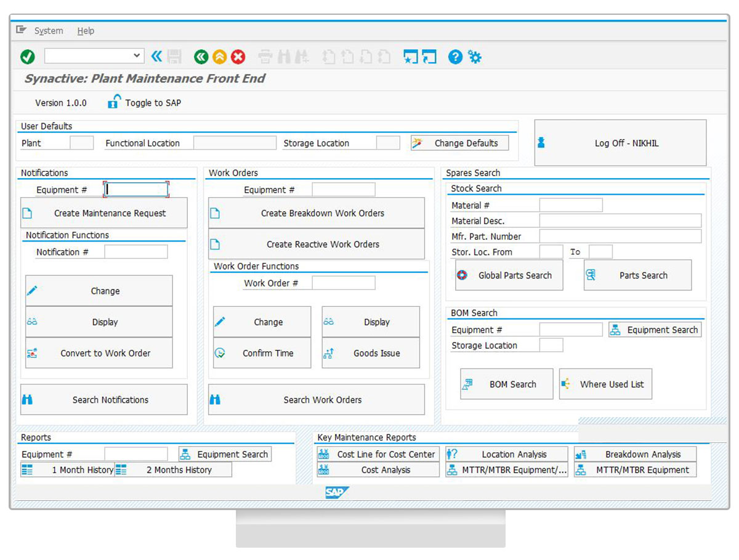
Task: Expand the command field dropdown
Action: 138,56
